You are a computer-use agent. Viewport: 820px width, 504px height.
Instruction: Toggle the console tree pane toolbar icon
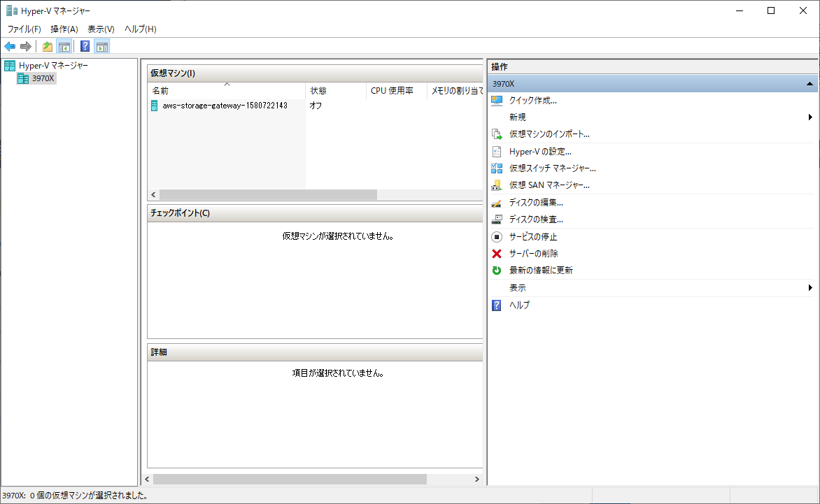(64, 46)
